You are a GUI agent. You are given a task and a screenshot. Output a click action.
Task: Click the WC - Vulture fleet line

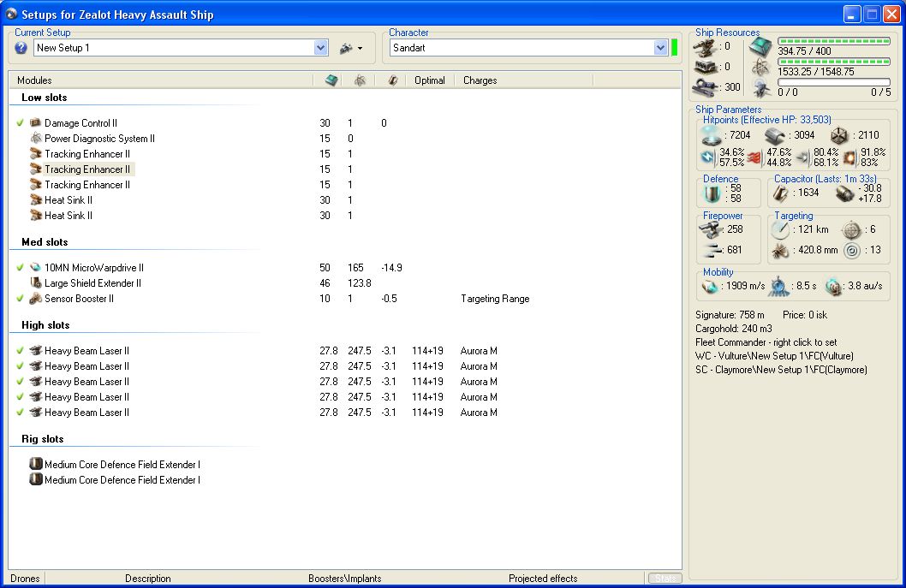(x=774, y=356)
